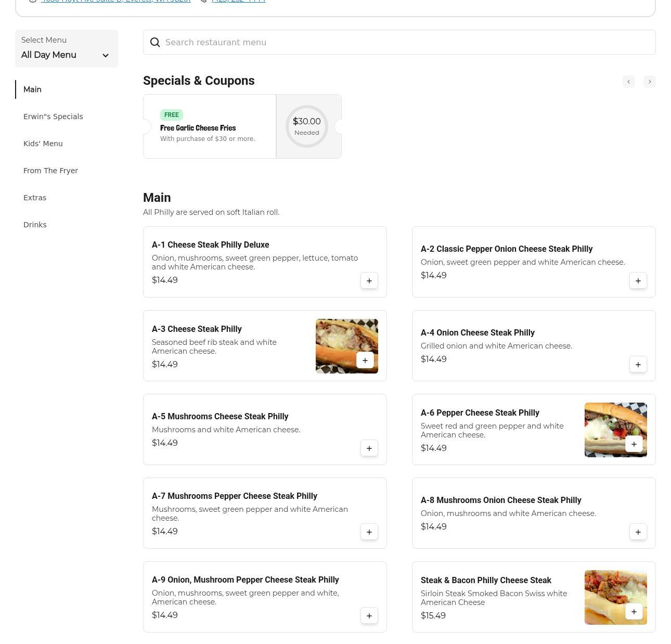Click plus icon for A-2 Classic Pepper Onion Philly
This screenshot has width=671, height=644.
coord(638,281)
